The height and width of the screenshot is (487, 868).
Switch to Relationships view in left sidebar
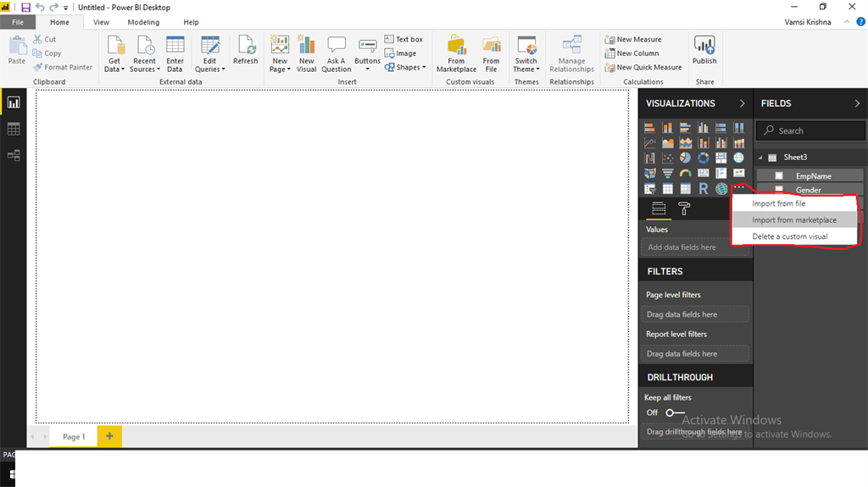coord(14,156)
